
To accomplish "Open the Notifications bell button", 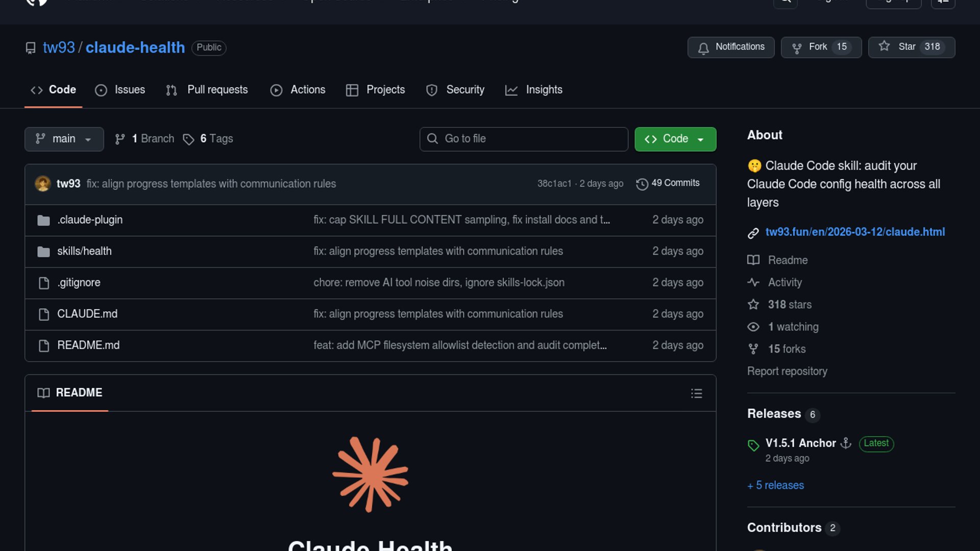I will [730, 47].
